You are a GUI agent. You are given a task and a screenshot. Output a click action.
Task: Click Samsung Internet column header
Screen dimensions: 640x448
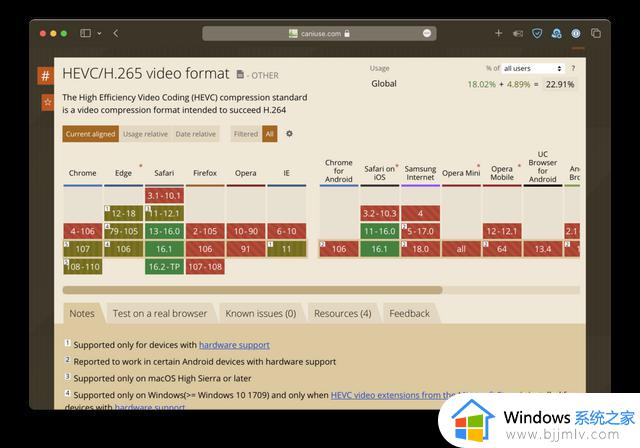click(420, 173)
